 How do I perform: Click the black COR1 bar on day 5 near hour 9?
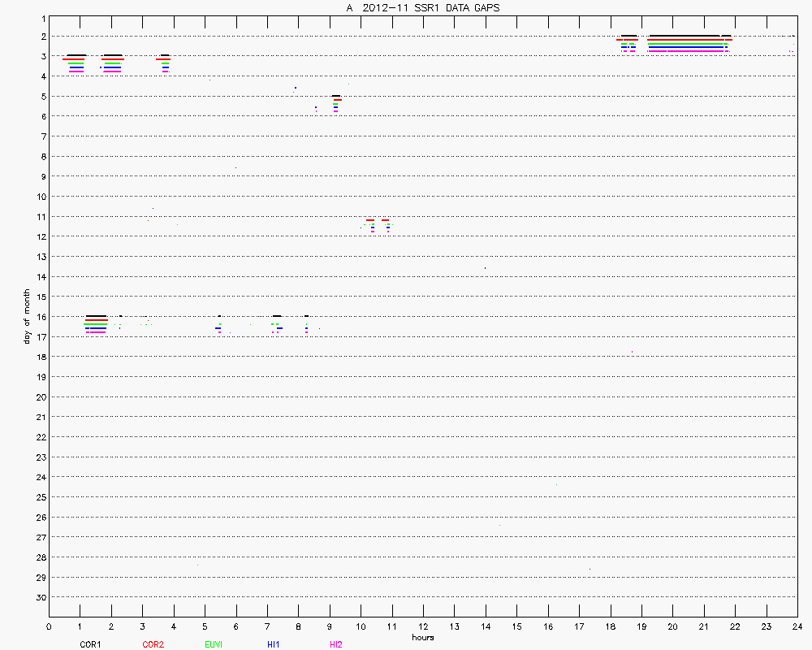336,96
